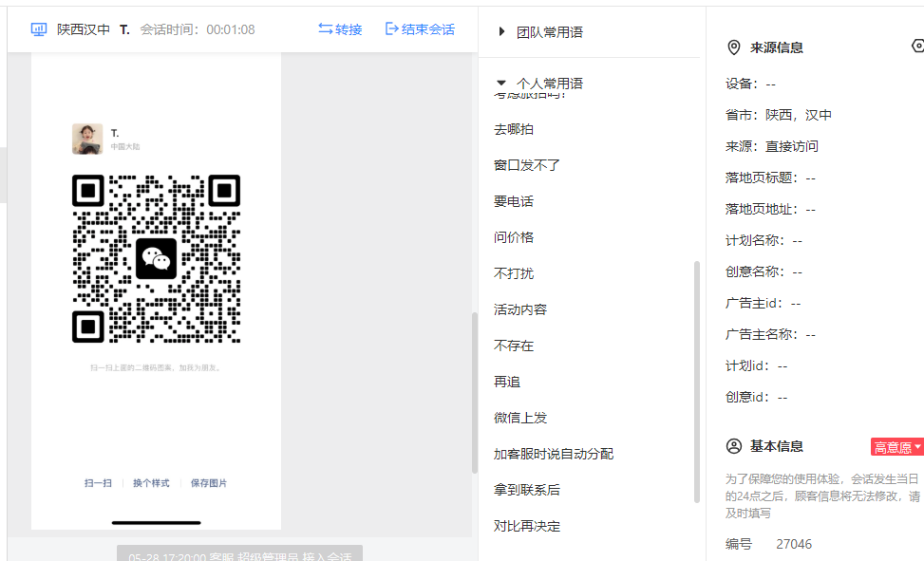The width and height of the screenshot is (924, 561).
Task: Click the WeChat logo in the QR code
Action: pyautogui.click(x=156, y=259)
